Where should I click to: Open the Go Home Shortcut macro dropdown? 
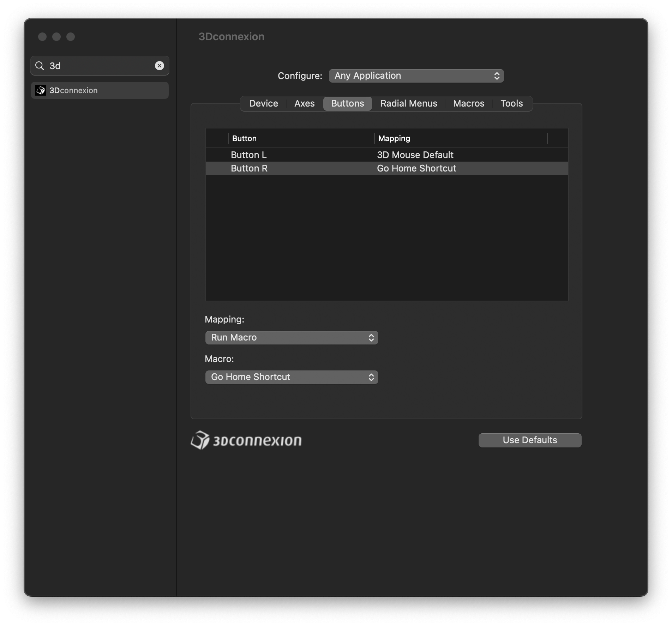click(x=292, y=377)
